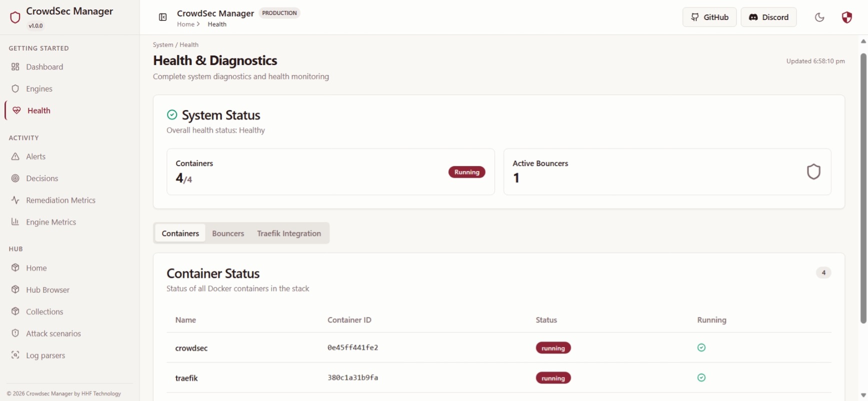Viewport: 868px width, 401px height.
Task: Click the traefik running status badge
Action: 553,378
